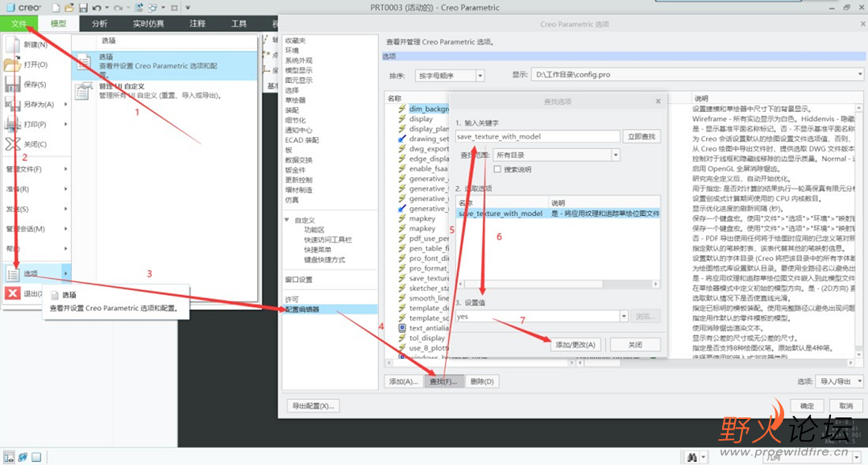Click the Open folder icon in quick access toolbar
Viewport: 868px width, 465px height.
point(69,8)
